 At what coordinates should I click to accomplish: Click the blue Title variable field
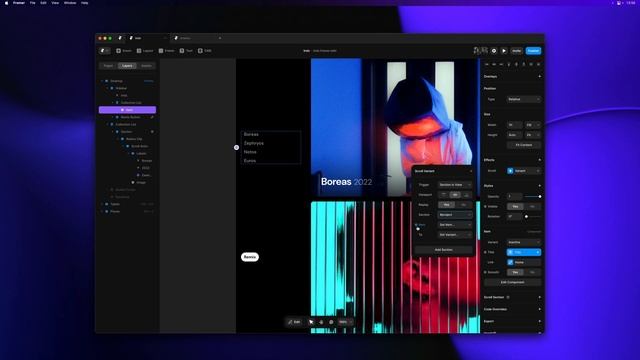tap(524, 252)
